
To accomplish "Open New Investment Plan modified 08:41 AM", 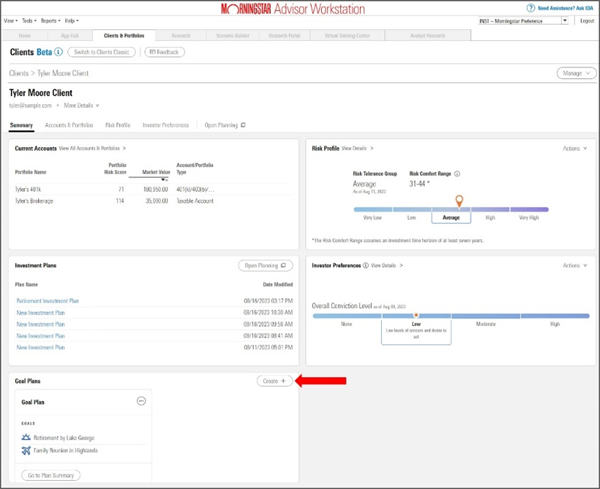I will coord(41,336).
